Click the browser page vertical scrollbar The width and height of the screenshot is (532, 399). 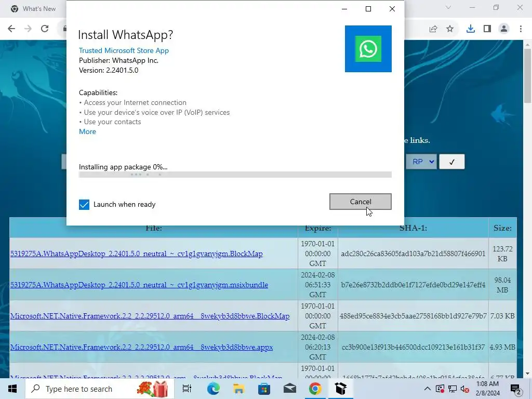point(527,76)
